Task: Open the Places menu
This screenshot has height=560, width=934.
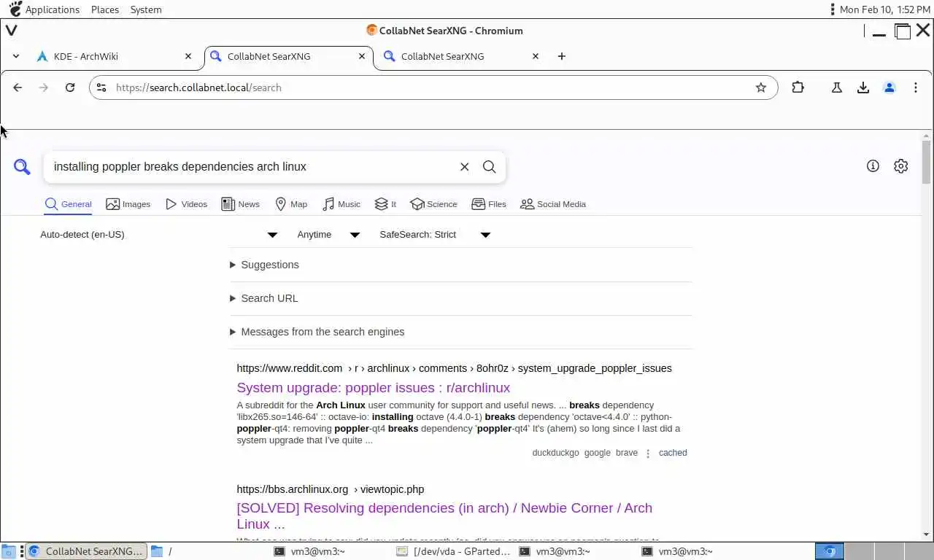Action: pyautogui.click(x=105, y=9)
